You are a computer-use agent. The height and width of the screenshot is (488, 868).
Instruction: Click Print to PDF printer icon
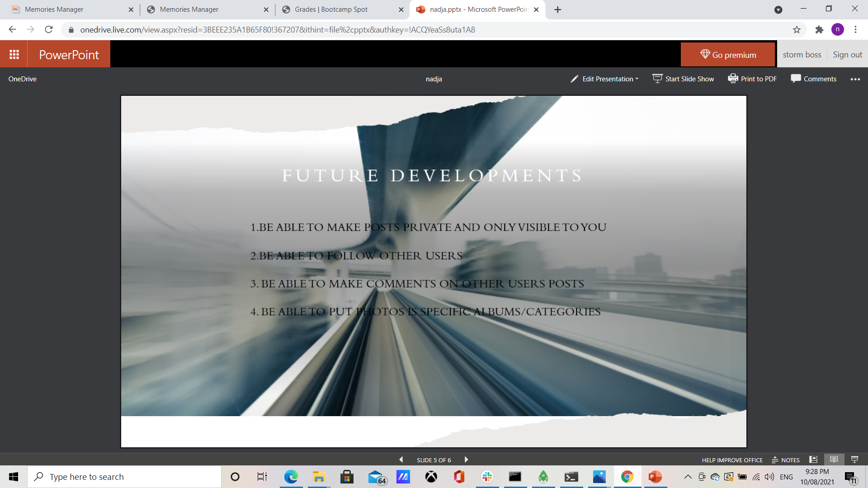click(x=732, y=79)
